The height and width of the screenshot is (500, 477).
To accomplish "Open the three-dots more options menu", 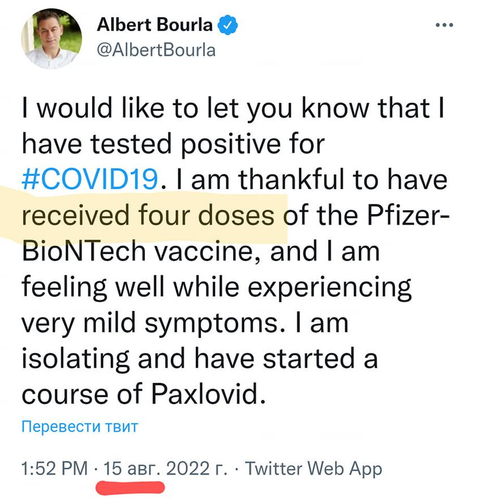I will click(445, 25).
